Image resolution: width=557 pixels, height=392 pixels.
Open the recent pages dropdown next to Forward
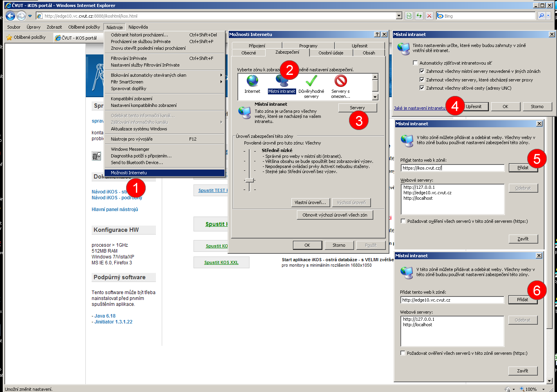coord(30,16)
